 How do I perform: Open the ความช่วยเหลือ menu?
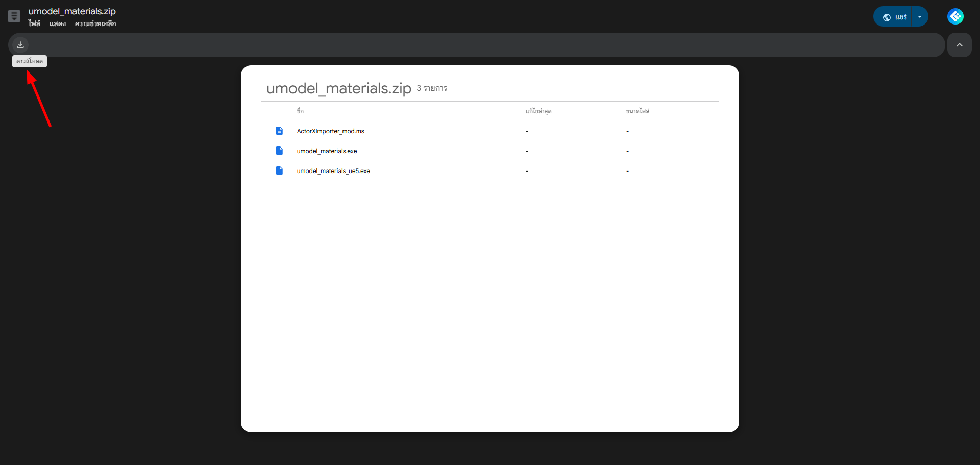tap(95, 24)
